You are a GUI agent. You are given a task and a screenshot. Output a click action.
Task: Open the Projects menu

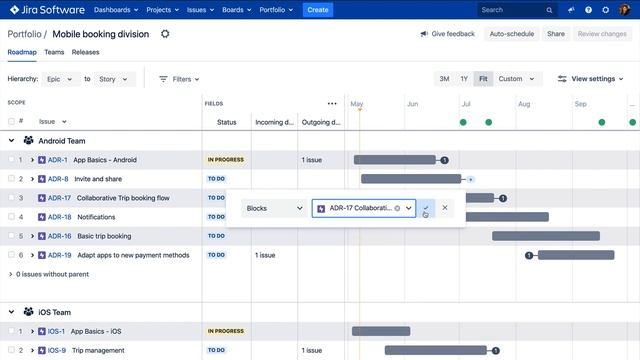click(x=162, y=10)
